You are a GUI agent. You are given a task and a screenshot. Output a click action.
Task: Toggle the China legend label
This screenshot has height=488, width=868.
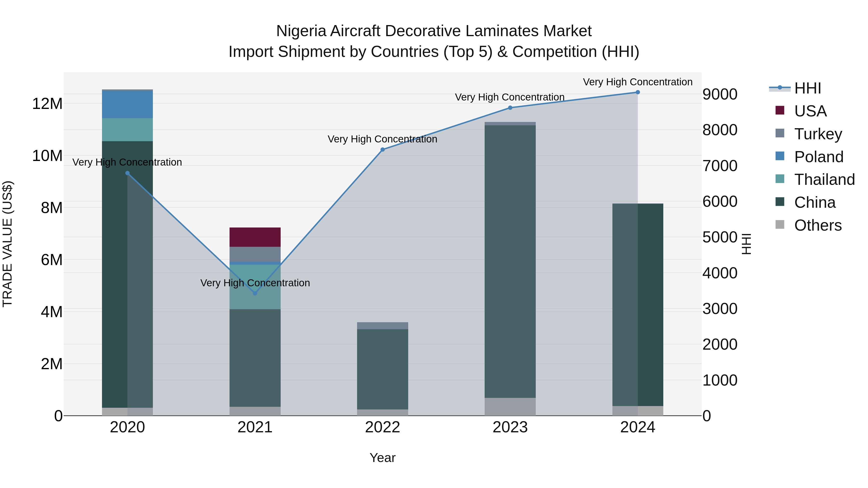point(815,202)
